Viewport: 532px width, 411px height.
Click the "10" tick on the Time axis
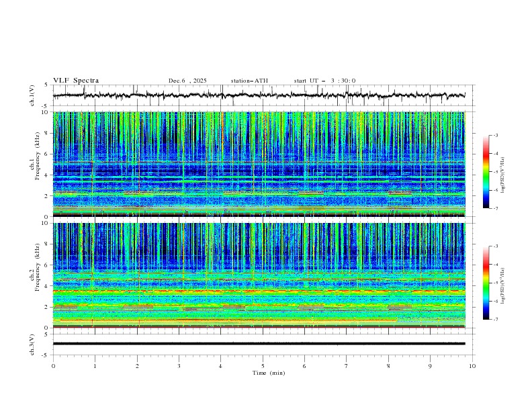coord(472,366)
